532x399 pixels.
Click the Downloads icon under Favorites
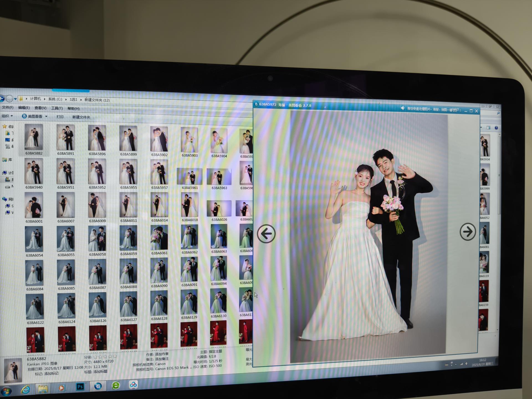[x=7, y=133]
